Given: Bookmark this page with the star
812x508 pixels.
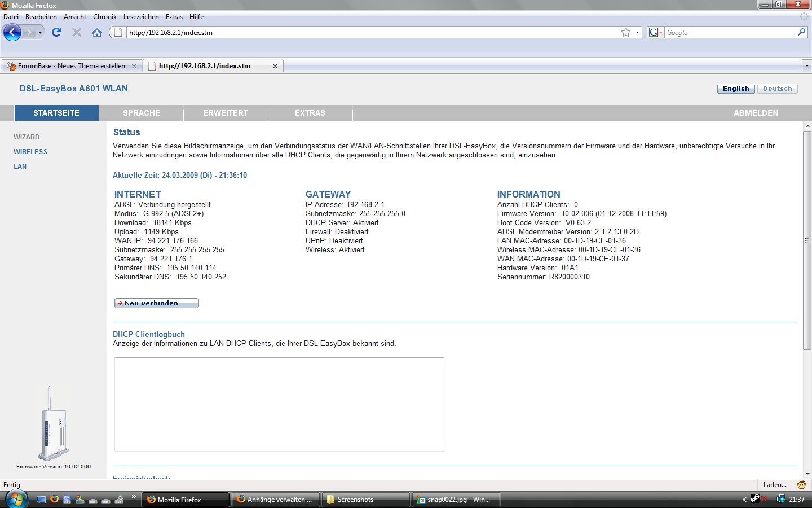Looking at the screenshot, I should 625,32.
